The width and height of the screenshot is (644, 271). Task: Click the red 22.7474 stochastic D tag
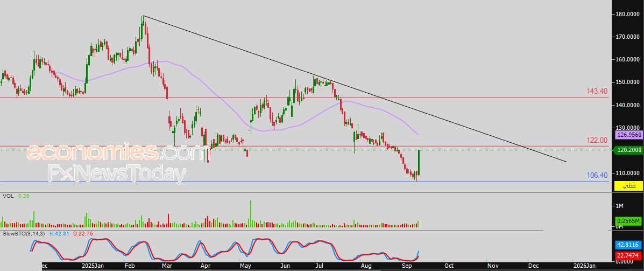[x=628, y=255]
